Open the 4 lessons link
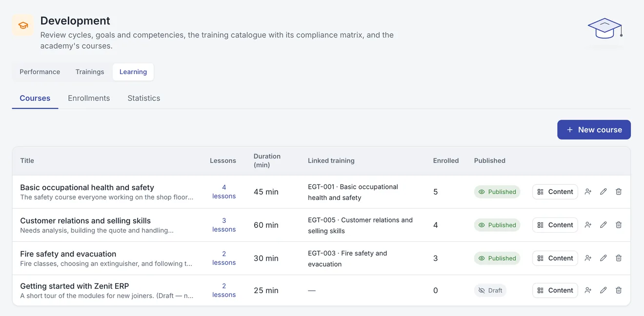 click(224, 192)
